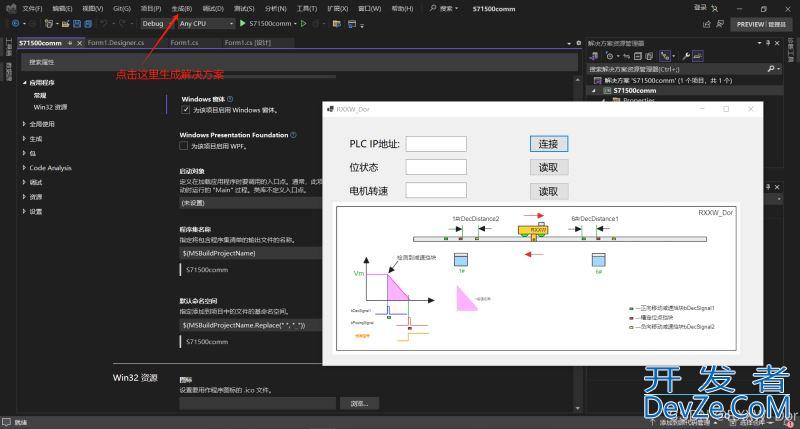This screenshot has width=800, height=429.
Task: Click the redo toolbar icon
Action: click(x=122, y=23)
